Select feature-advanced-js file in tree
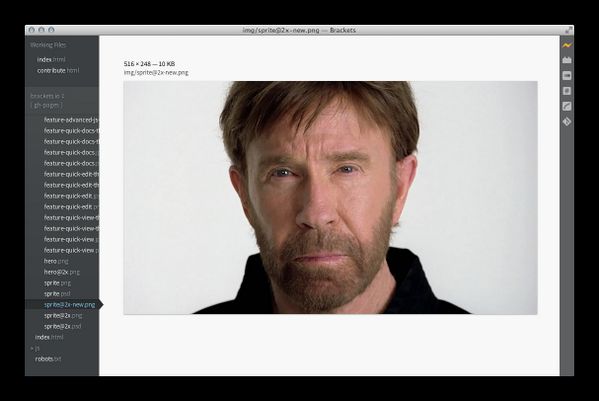The height and width of the screenshot is (401, 599). [x=71, y=120]
